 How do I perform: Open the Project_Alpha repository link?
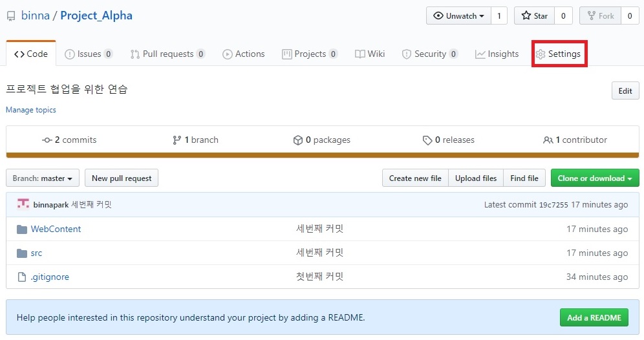click(96, 16)
